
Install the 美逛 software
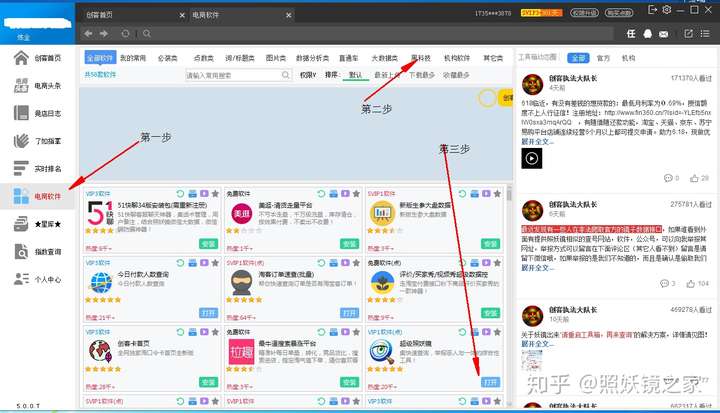coord(349,244)
